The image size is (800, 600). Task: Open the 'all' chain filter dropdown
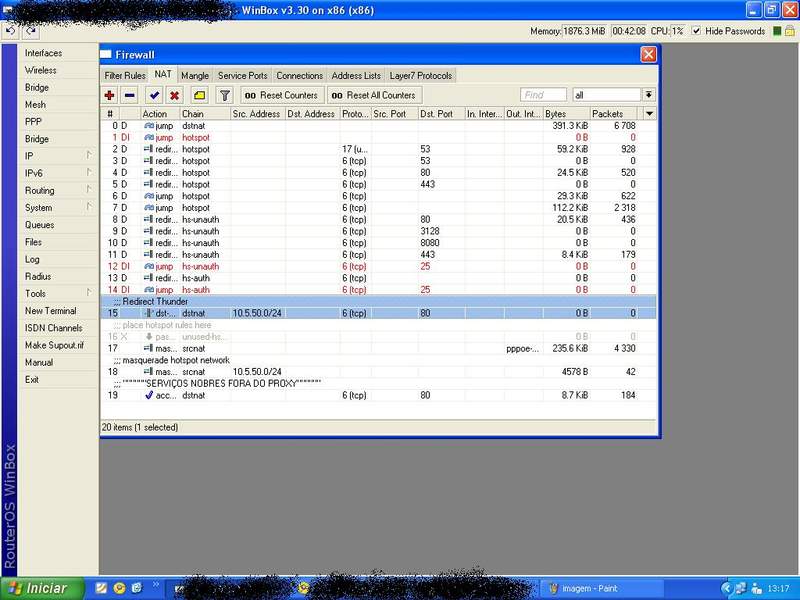[649, 95]
